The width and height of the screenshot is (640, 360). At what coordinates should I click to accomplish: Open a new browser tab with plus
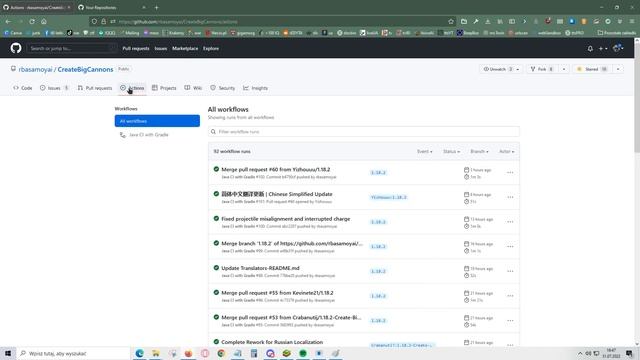click(x=156, y=7)
